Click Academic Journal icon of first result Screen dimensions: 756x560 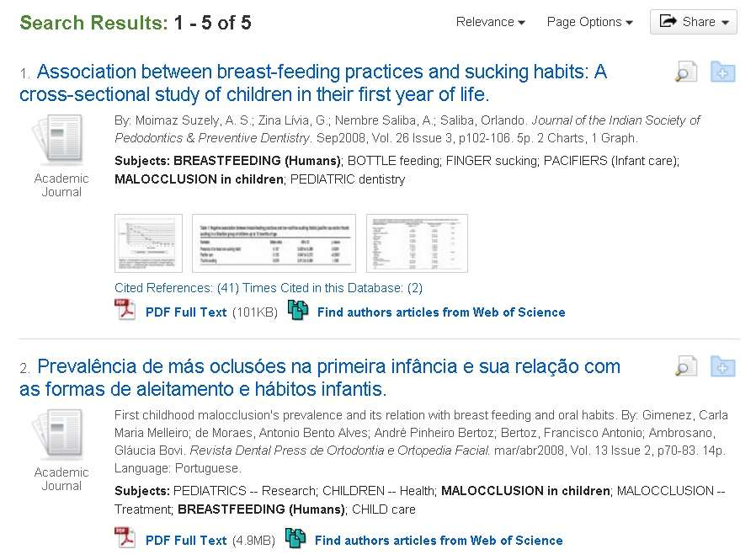(59, 140)
